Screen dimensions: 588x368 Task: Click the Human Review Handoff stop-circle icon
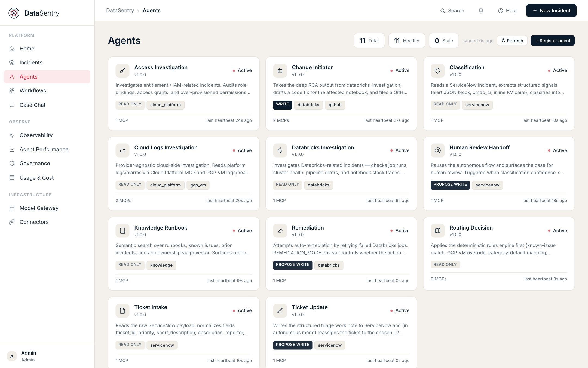(x=438, y=150)
